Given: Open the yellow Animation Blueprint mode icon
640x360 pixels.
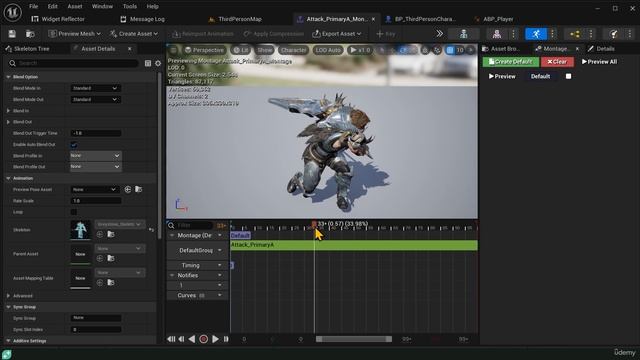Looking at the screenshot, I should point(575,34).
